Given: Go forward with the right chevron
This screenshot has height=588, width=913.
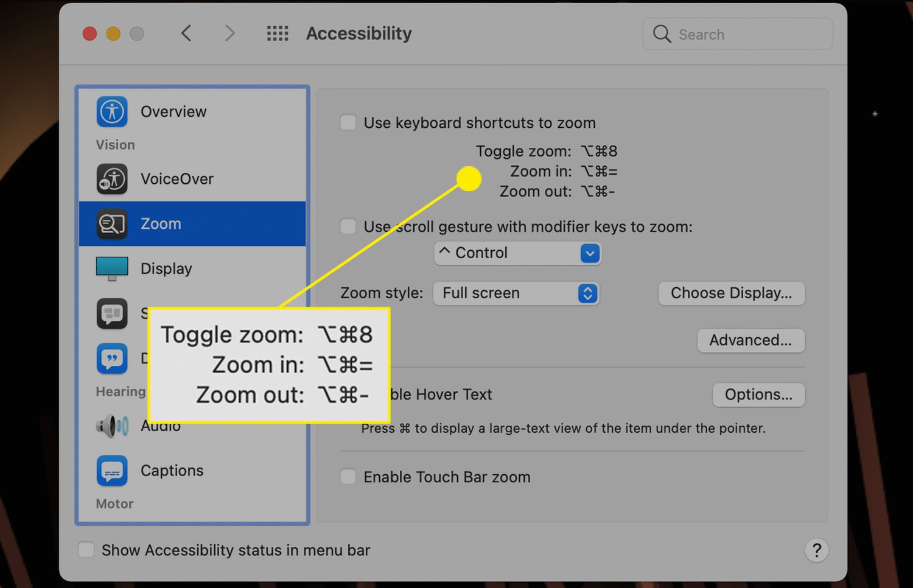Looking at the screenshot, I should pyautogui.click(x=229, y=33).
